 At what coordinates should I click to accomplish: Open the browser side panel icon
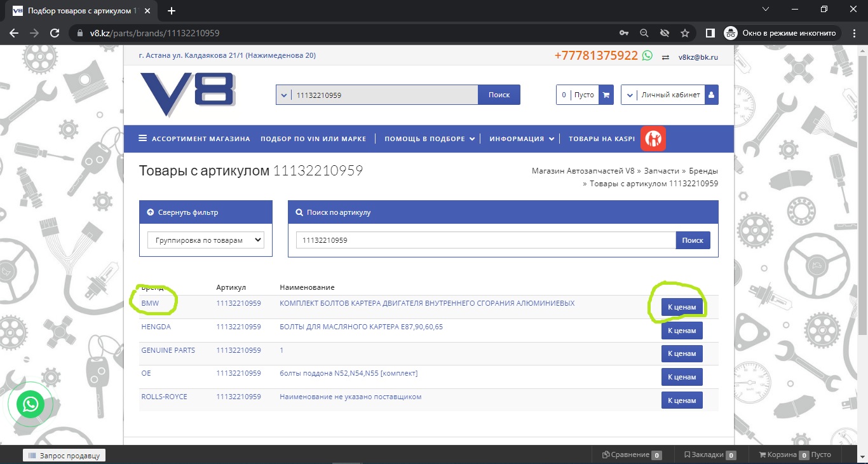tap(710, 33)
